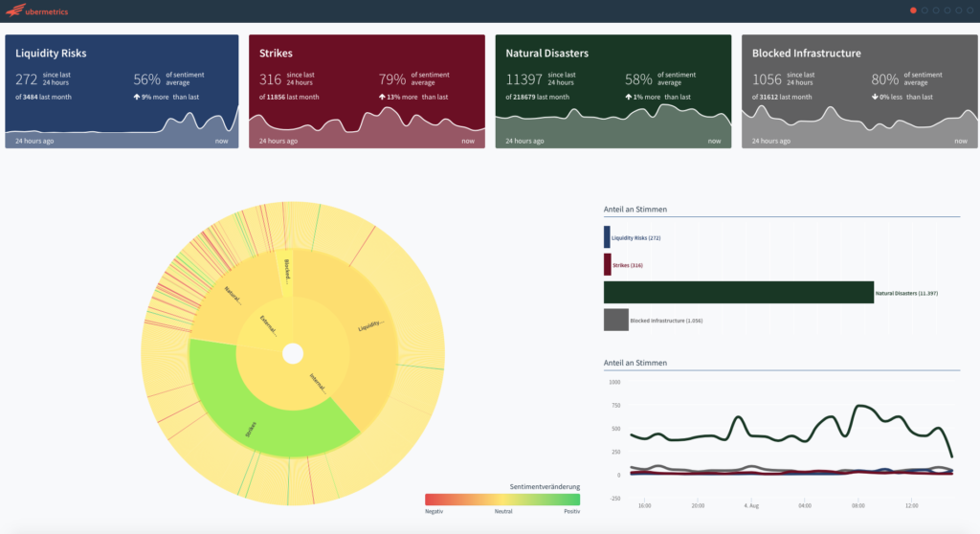Click the Liquidity Risks (272) blue bar
Screen dimensions: 980x534
click(x=606, y=237)
